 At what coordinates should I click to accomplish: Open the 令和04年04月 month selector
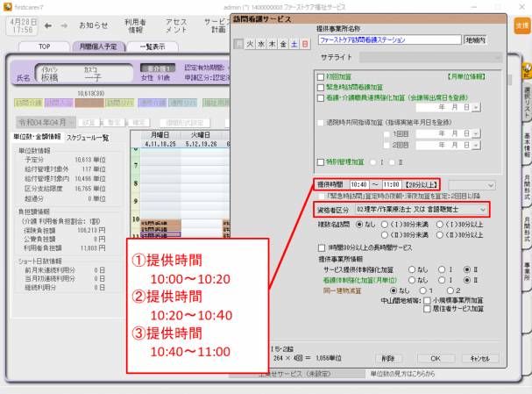click(43, 123)
